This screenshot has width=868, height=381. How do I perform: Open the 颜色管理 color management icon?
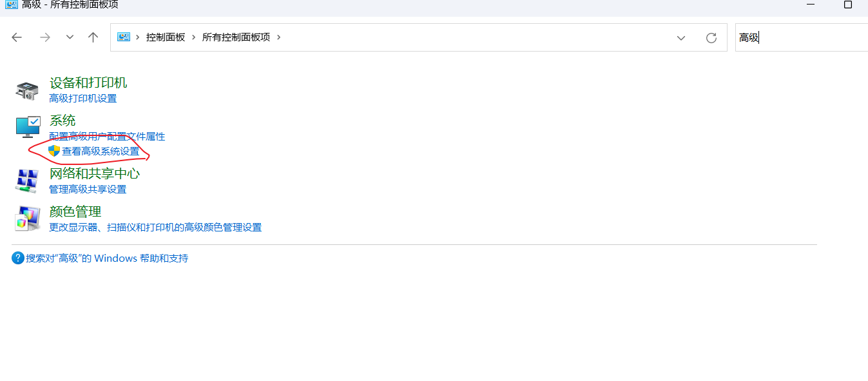[27, 218]
